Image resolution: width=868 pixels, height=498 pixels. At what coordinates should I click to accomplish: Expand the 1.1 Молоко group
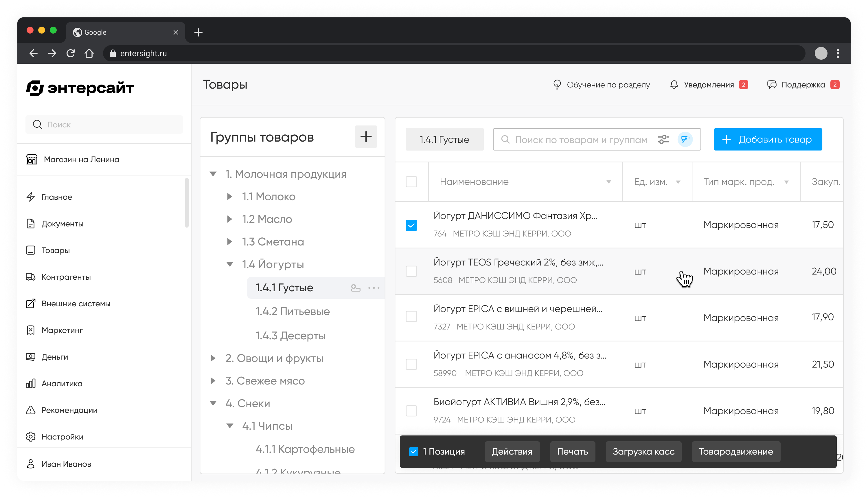point(230,197)
